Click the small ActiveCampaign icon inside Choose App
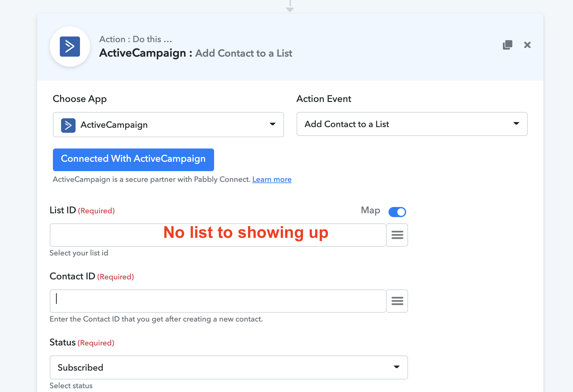 click(x=68, y=125)
